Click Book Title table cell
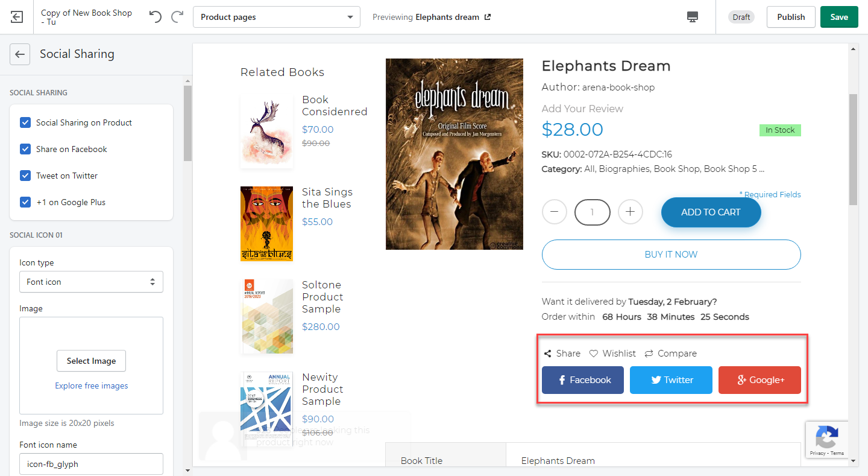Screen dimensions: 868x476 (x=445, y=460)
